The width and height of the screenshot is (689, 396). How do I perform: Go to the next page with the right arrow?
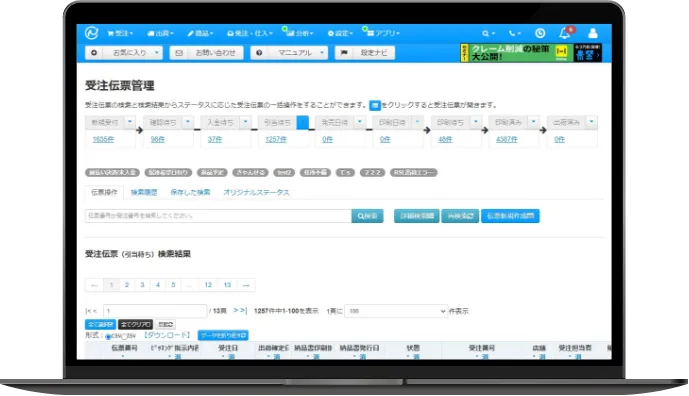(x=246, y=285)
